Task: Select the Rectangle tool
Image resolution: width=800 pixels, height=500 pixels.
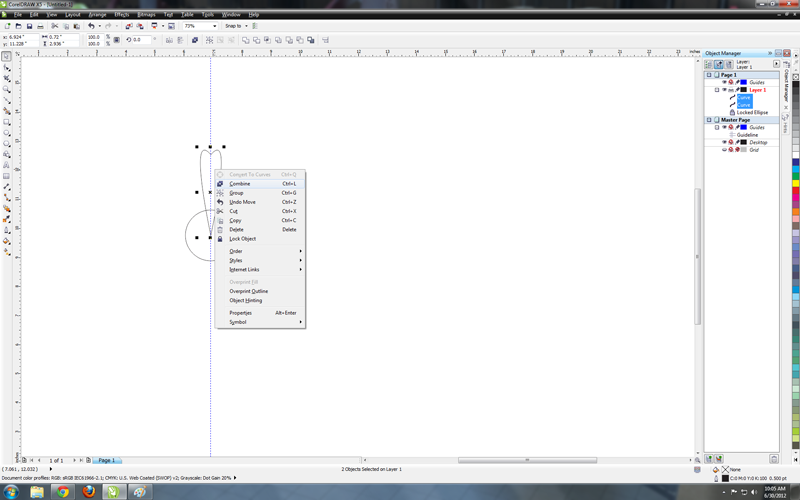Action: [7, 122]
